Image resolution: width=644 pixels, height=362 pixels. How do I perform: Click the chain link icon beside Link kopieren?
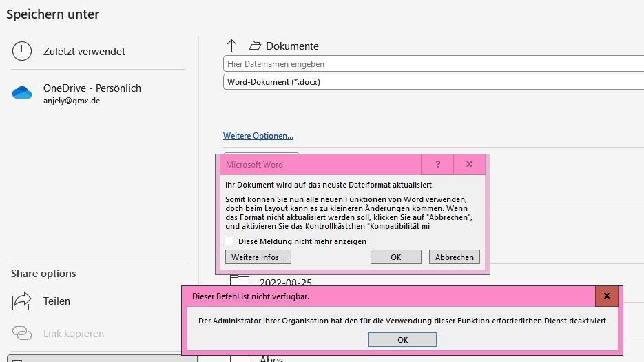point(22,333)
